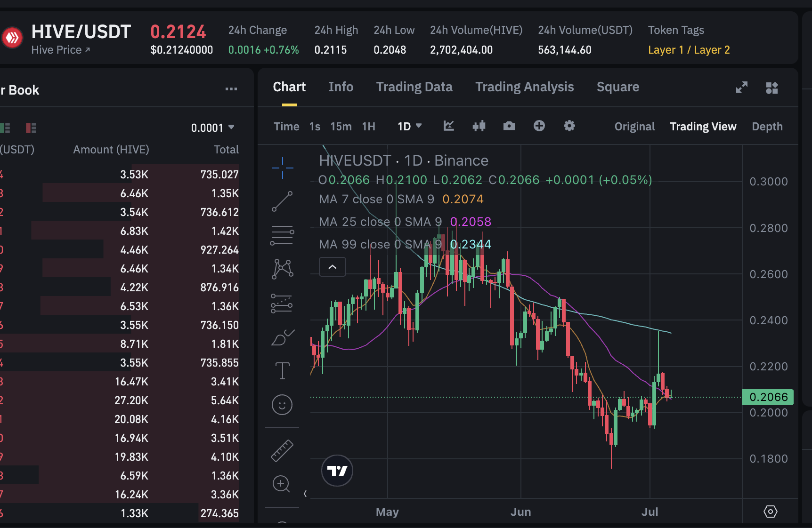Click the 0.2066 current price label

pyautogui.click(x=768, y=397)
